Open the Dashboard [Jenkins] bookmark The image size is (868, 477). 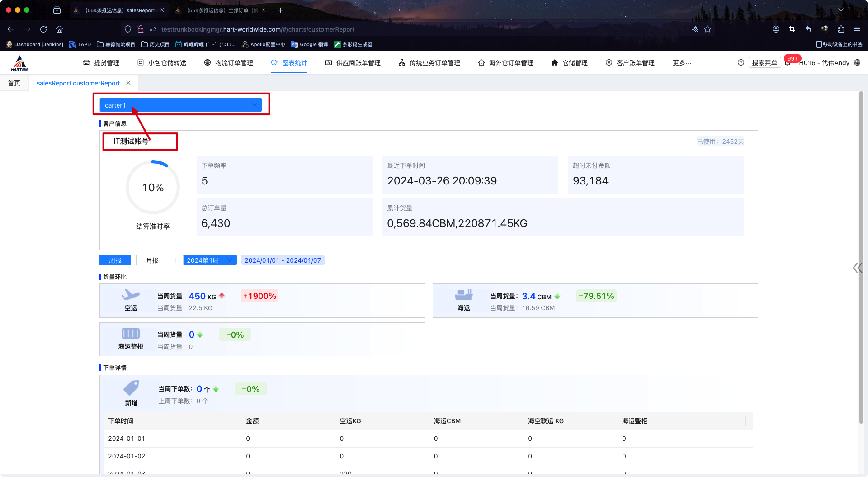click(34, 44)
